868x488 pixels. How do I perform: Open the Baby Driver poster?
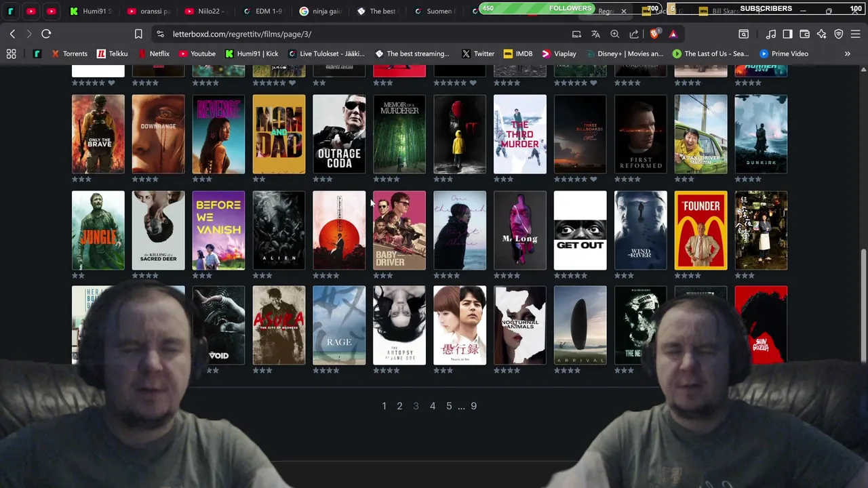[399, 230]
